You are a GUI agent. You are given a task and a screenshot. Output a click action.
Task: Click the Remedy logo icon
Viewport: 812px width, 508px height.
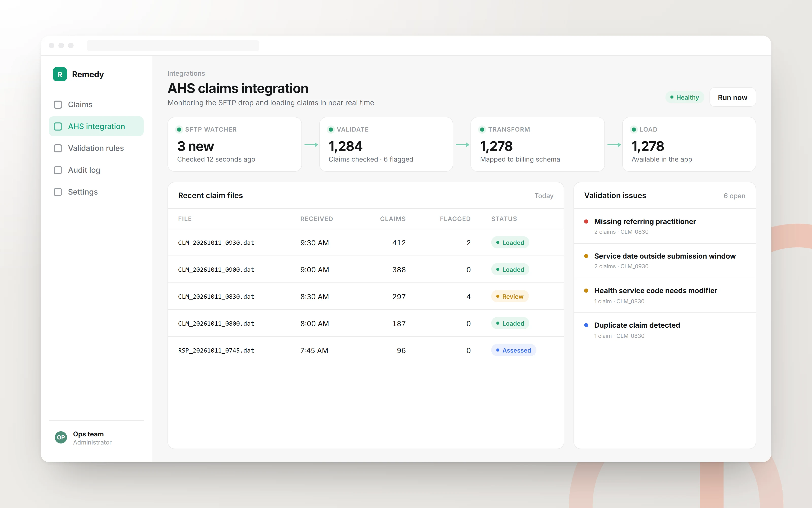60,74
